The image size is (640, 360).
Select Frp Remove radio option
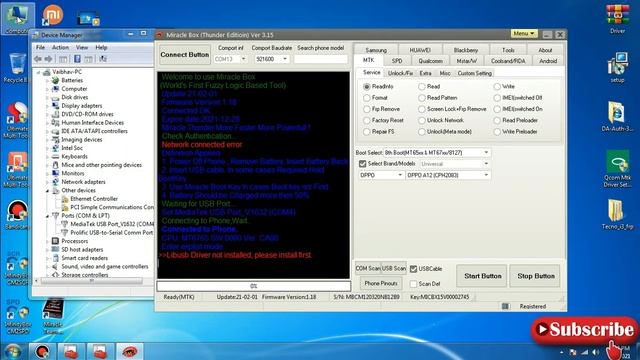pyautogui.click(x=367, y=109)
